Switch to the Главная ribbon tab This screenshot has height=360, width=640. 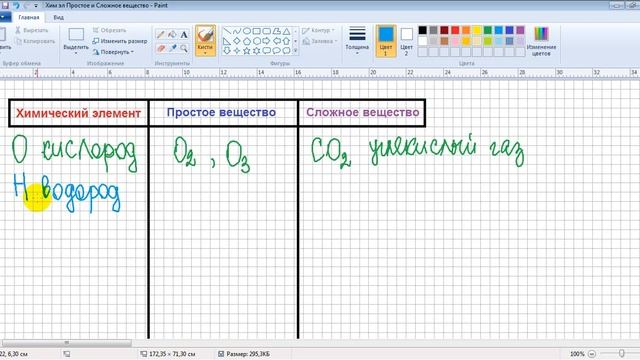point(29,17)
